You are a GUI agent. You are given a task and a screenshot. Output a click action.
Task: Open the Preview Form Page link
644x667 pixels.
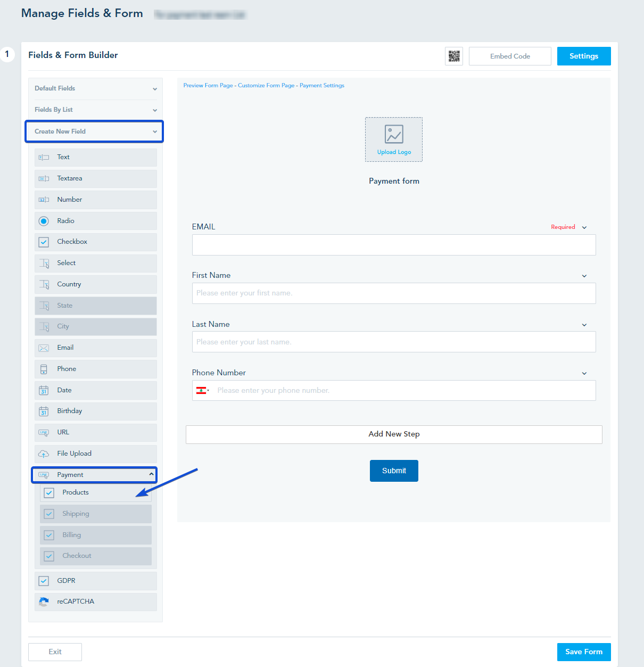click(208, 85)
